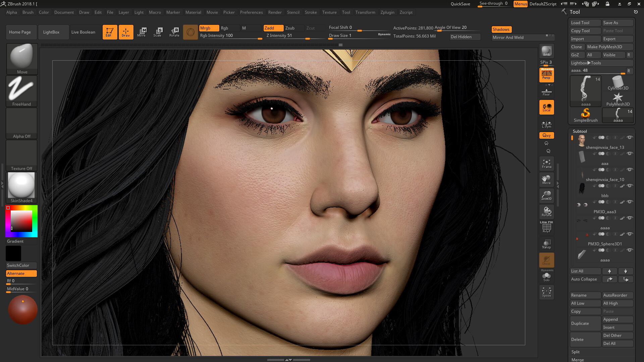Select the SimpleBrush tool
The image size is (644, 362).
(586, 115)
